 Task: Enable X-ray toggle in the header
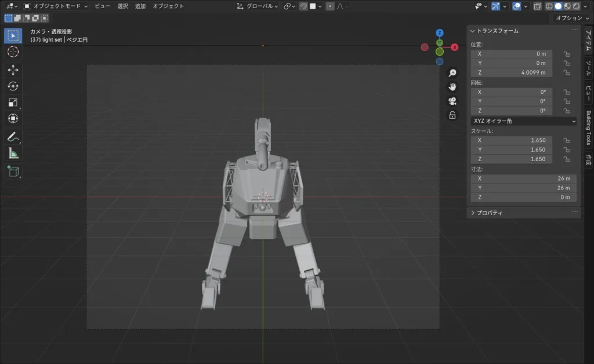pos(537,6)
